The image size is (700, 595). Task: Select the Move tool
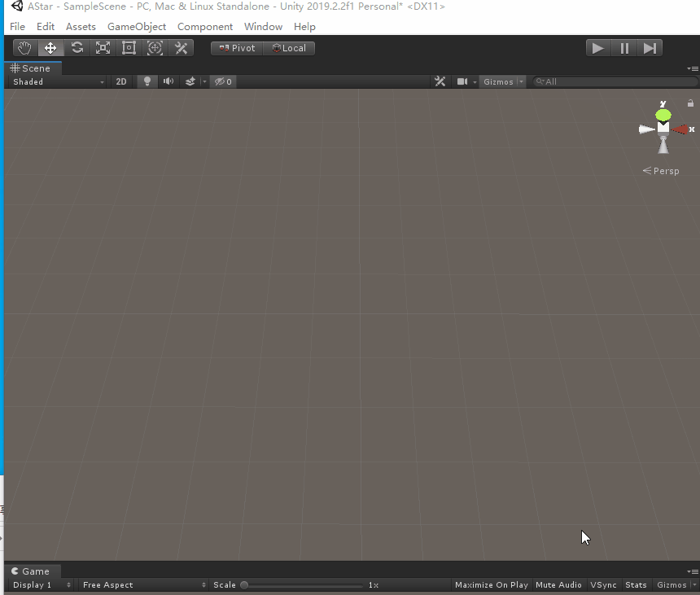click(50, 47)
